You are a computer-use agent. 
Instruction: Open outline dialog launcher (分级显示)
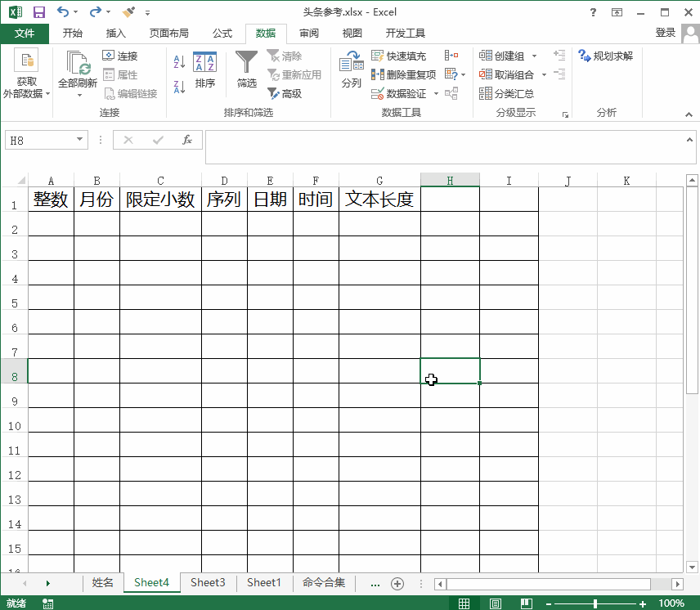[566, 114]
